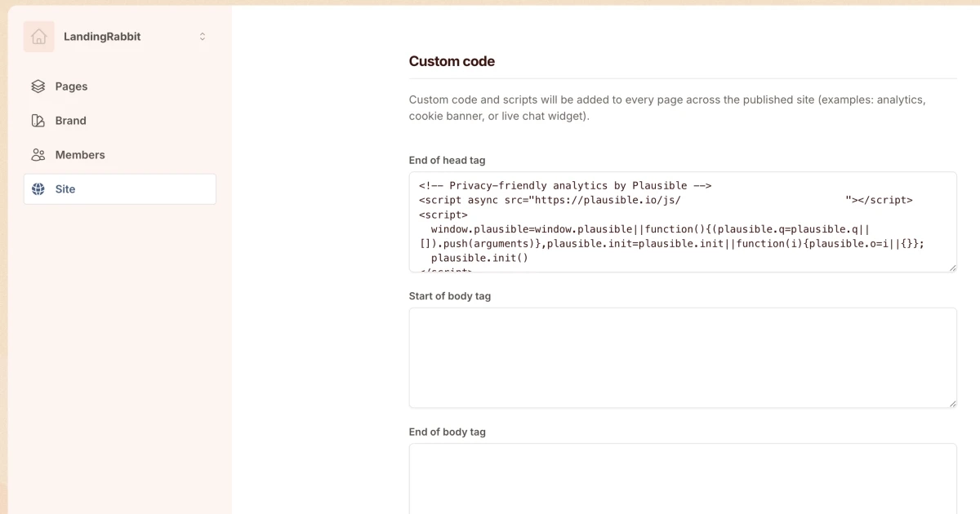This screenshot has width=980, height=514.
Task: Click the Brand palette icon
Action: (x=38, y=121)
